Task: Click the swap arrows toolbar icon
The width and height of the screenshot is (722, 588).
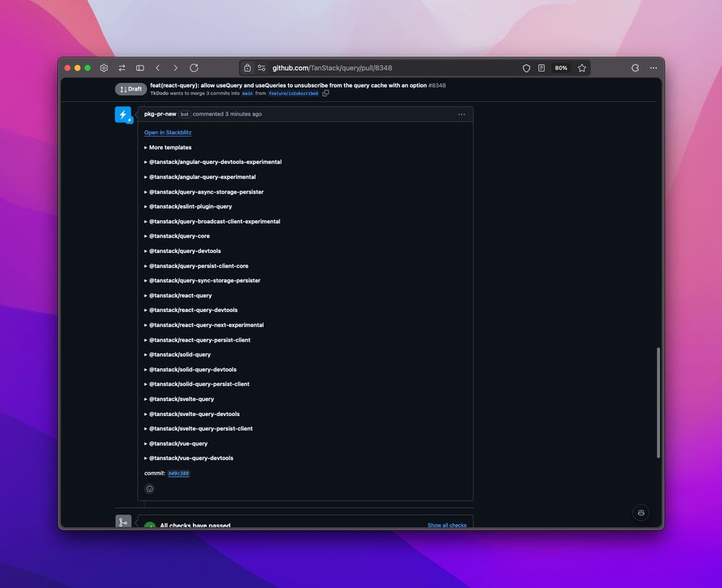Action: [x=122, y=68]
